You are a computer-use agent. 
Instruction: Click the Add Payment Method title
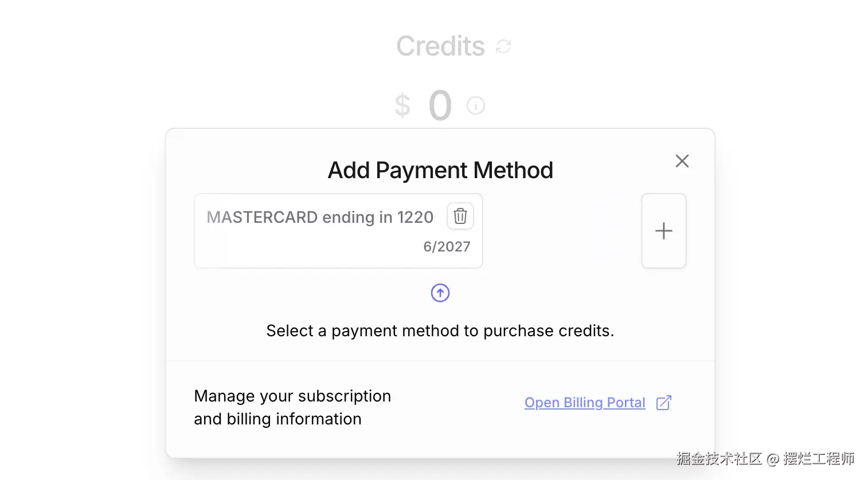click(x=440, y=170)
